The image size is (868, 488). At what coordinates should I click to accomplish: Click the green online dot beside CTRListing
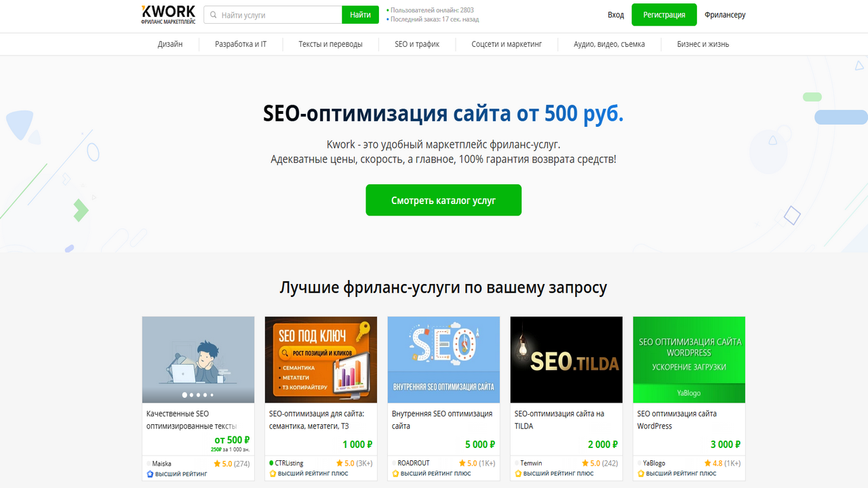[271, 464]
